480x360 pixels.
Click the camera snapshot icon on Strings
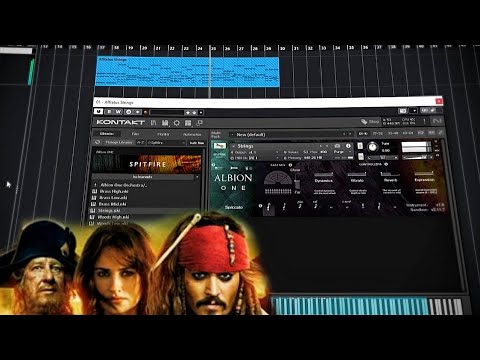(337, 146)
